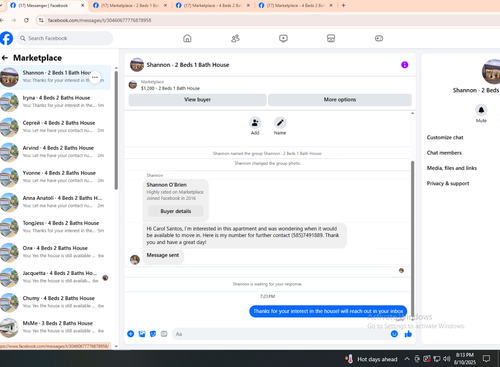Image resolution: width=500 pixels, height=367 pixels.
Task: Show hidden system tray icons
Action: [x=407, y=359]
